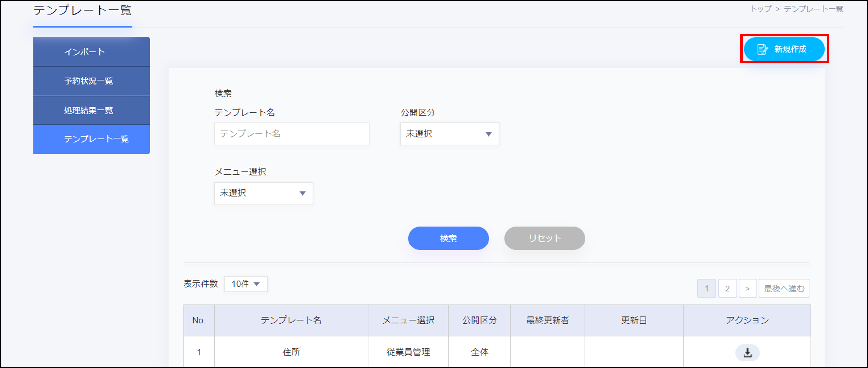Click the 住所 template name cell

pos(291,352)
